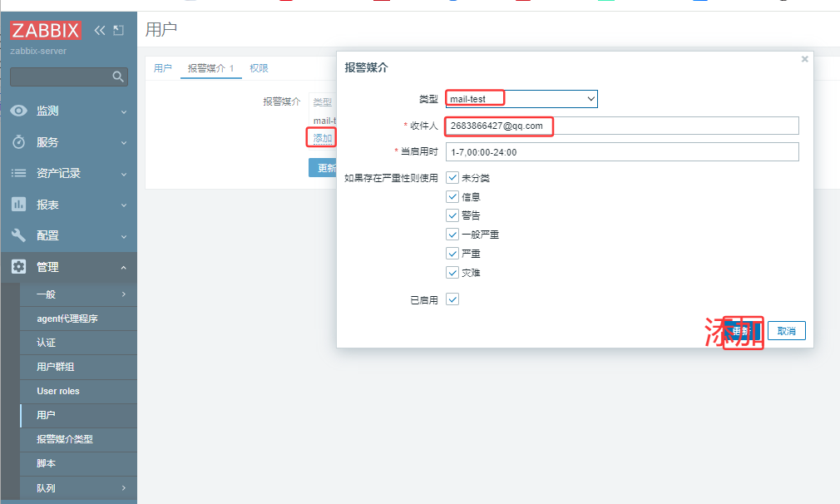Click the gear icon for 管理
Viewport: 840px width, 504px height.
[19, 267]
